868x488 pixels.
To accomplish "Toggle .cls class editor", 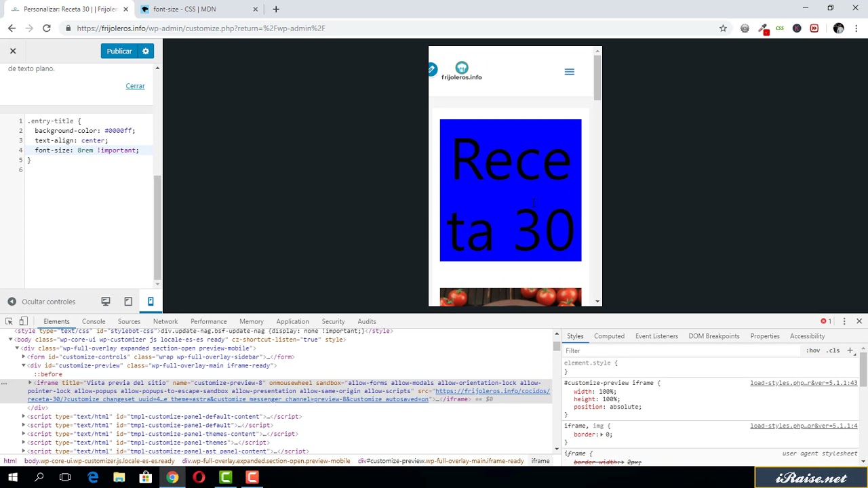I will [x=833, y=350].
